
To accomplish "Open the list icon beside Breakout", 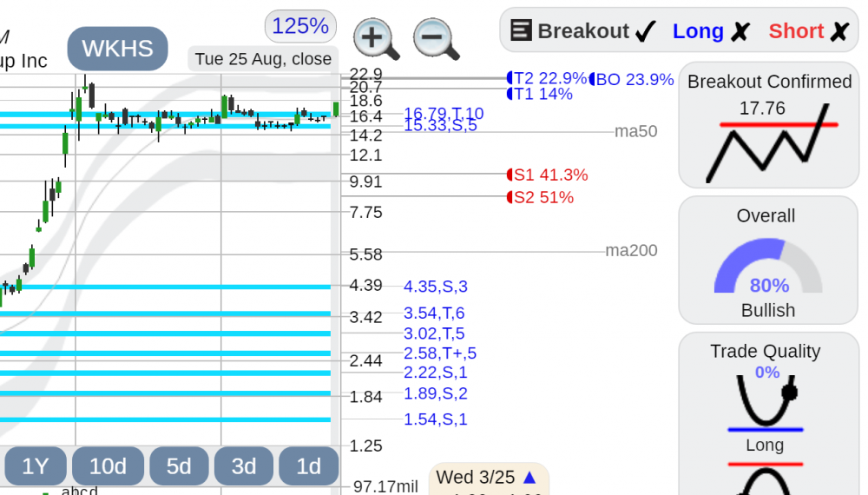I will tap(521, 30).
